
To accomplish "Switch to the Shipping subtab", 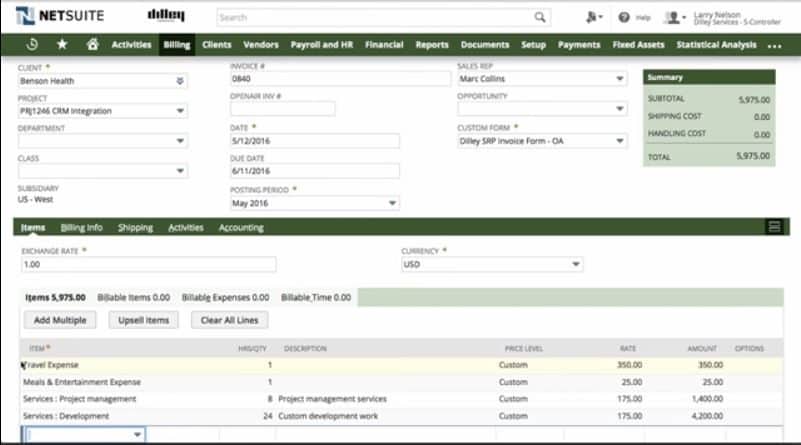I will pos(135,227).
